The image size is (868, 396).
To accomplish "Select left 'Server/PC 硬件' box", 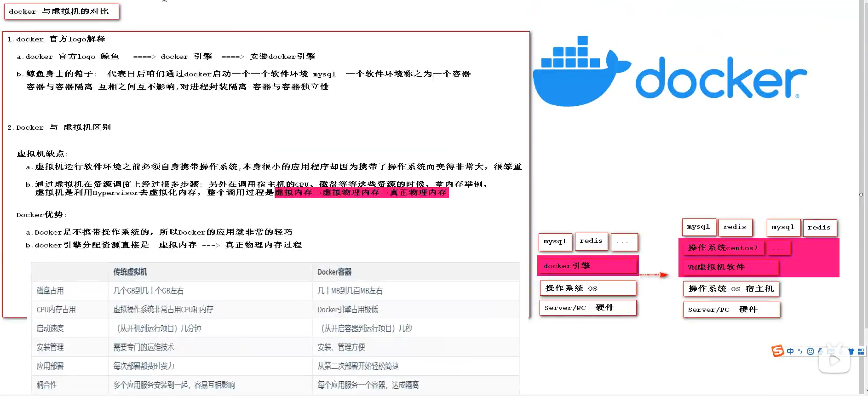I will pos(588,308).
